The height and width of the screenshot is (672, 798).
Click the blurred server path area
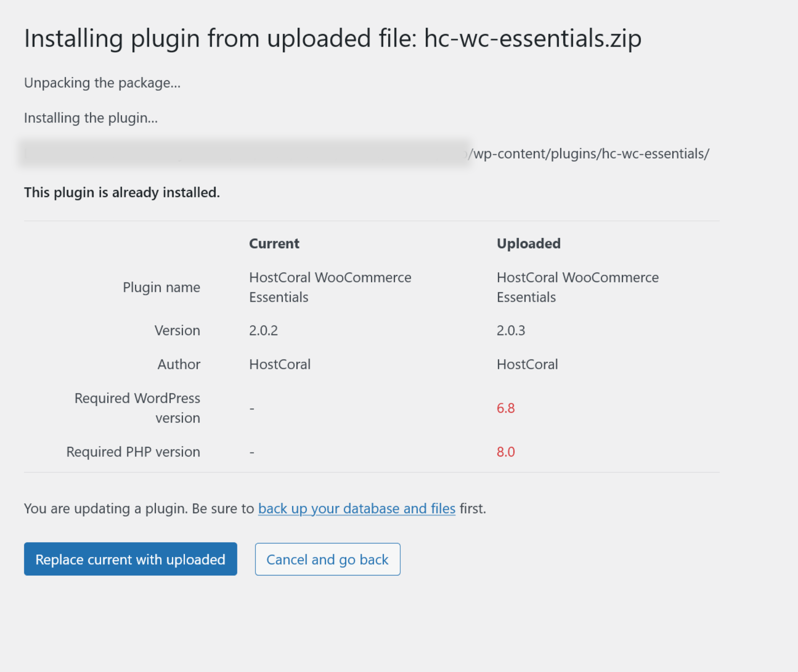[244, 154]
